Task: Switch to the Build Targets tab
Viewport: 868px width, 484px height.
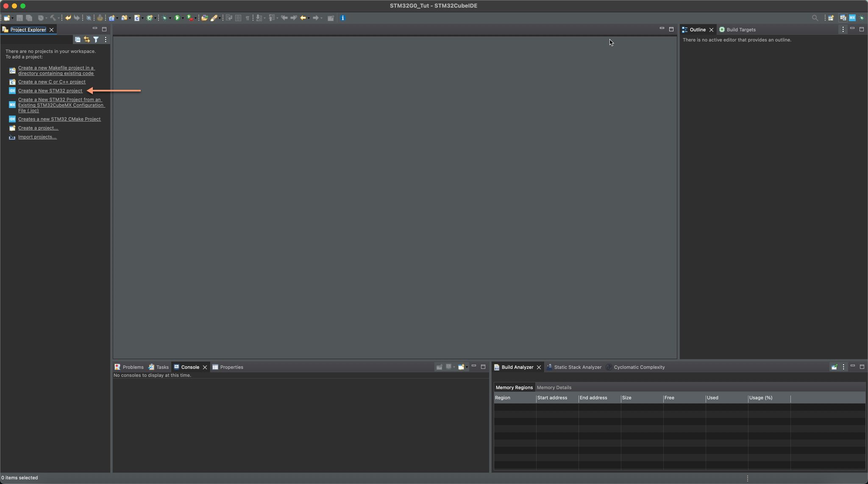Action: click(740, 30)
